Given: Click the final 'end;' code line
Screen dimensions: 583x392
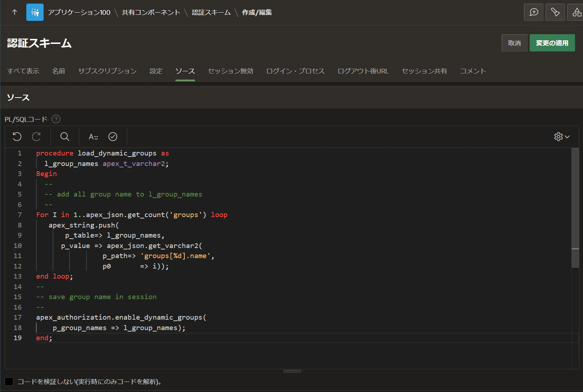Looking at the screenshot, I should (x=44, y=338).
